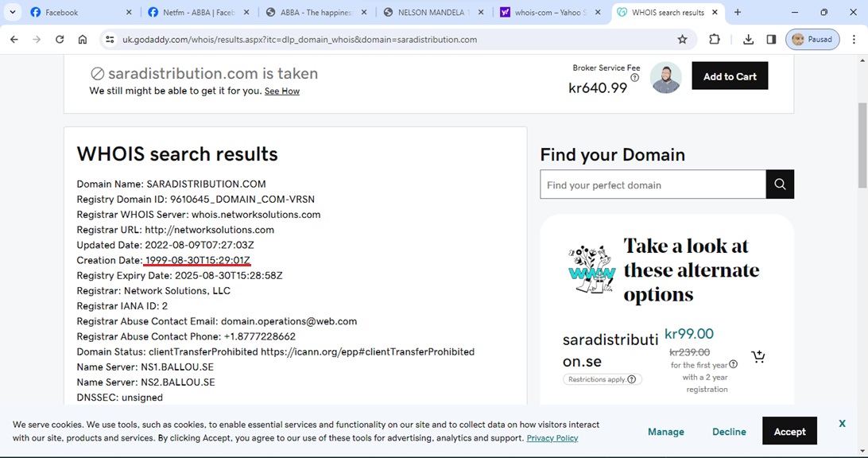Reload the WHOIS results page

pyautogui.click(x=60, y=39)
